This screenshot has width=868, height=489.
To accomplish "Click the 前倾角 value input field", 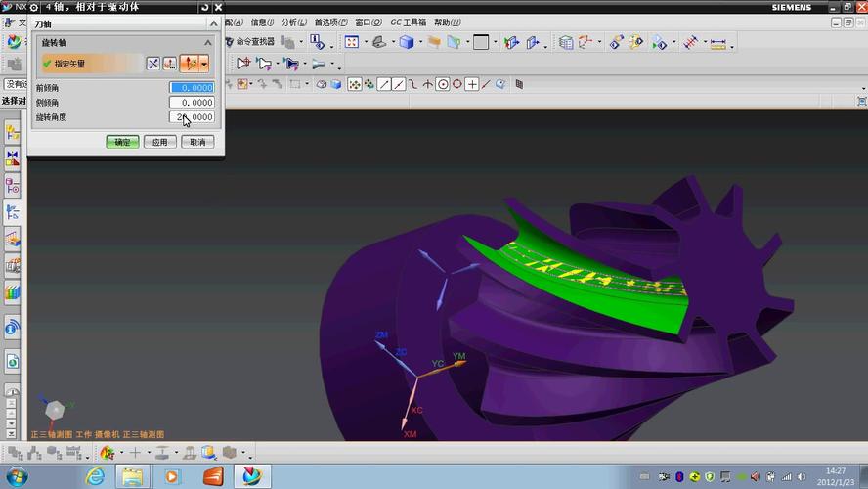I will coord(192,88).
